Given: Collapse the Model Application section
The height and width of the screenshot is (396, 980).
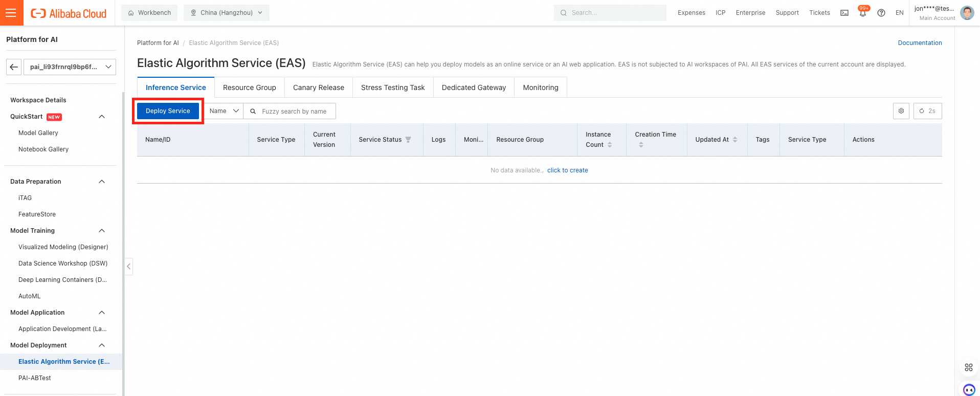Looking at the screenshot, I should [x=102, y=313].
